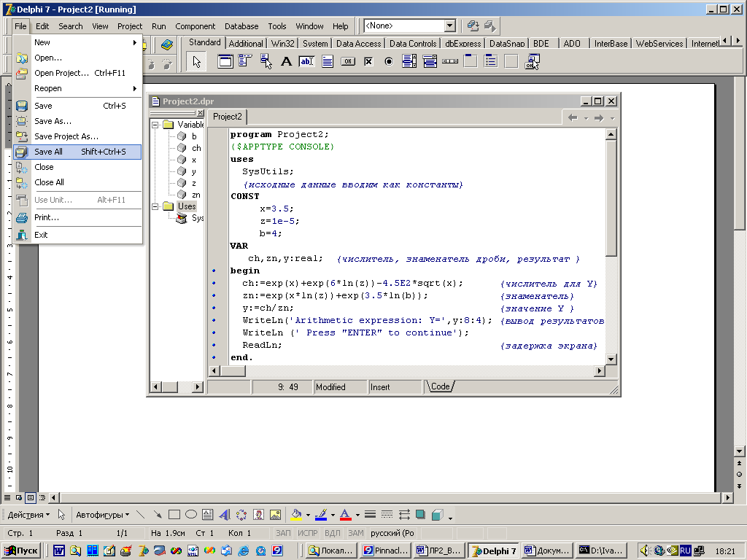Click the Word Line Color pen icon

[x=321, y=515]
